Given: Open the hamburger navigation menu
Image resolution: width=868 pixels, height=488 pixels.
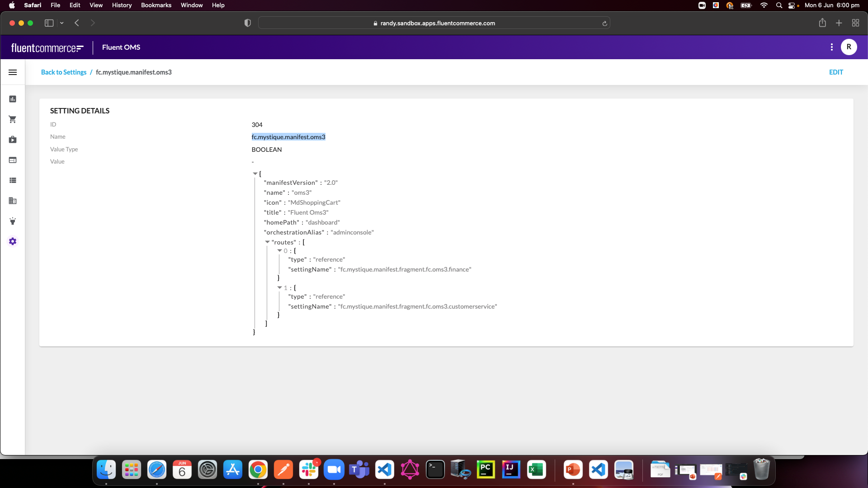Looking at the screenshot, I should [13, 72].
